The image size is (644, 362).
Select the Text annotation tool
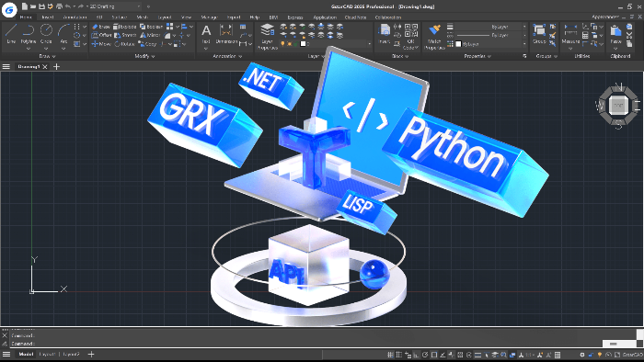pos(206,33)
